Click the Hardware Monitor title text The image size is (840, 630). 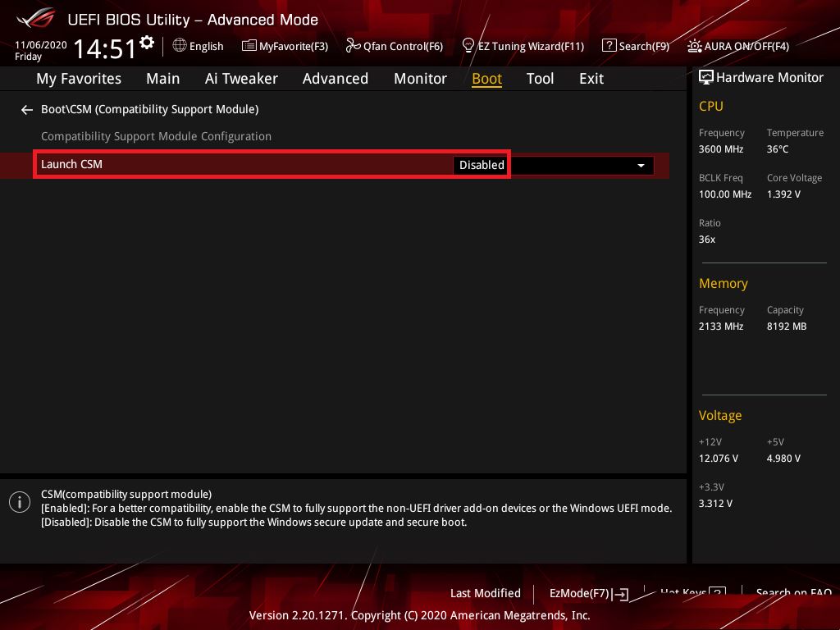(769, 78)
